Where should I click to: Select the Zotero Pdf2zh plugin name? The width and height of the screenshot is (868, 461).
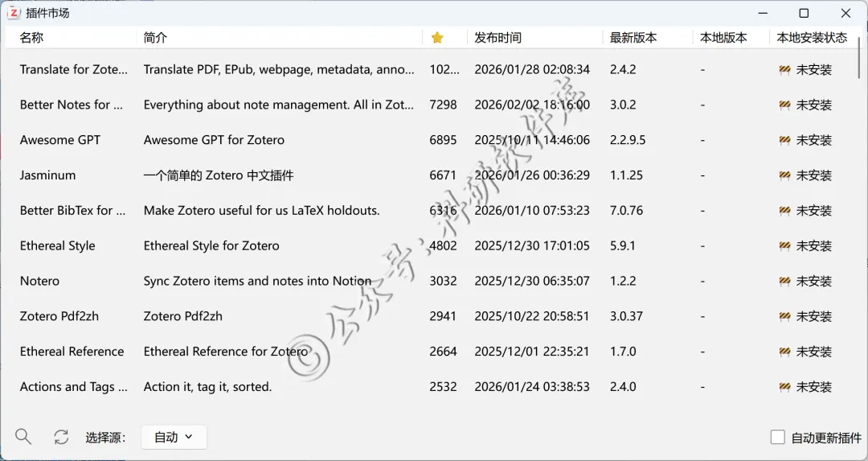[x=59, y=316]
